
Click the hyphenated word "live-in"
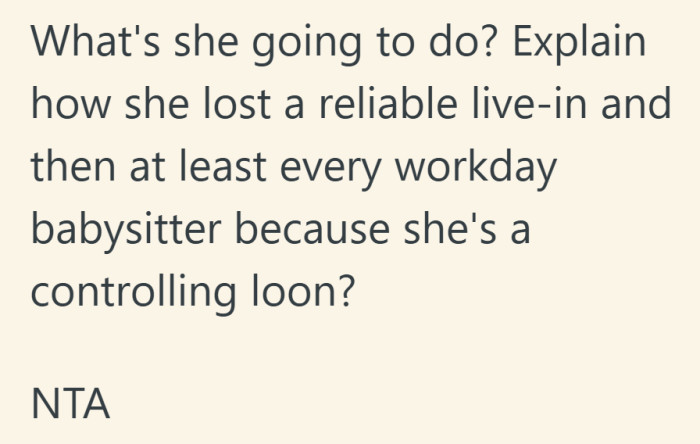click(x=529, y=104)
